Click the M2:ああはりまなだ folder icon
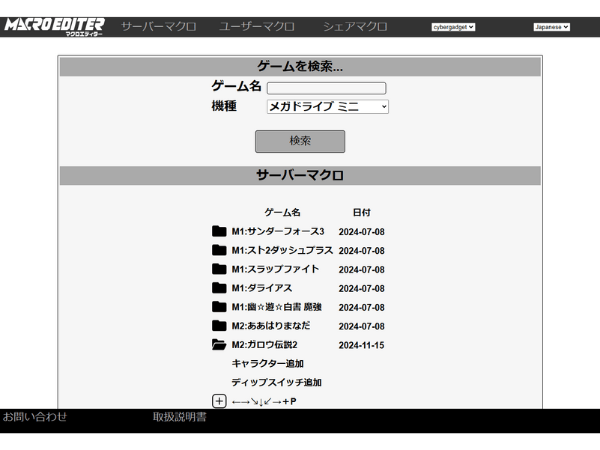The width and height of the screenshot is (600, 450). [219, 326]
